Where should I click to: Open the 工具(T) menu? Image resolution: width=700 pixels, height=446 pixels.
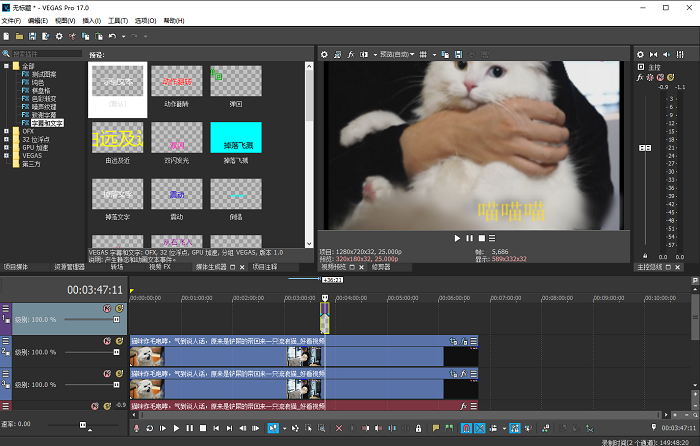point(118,20)
